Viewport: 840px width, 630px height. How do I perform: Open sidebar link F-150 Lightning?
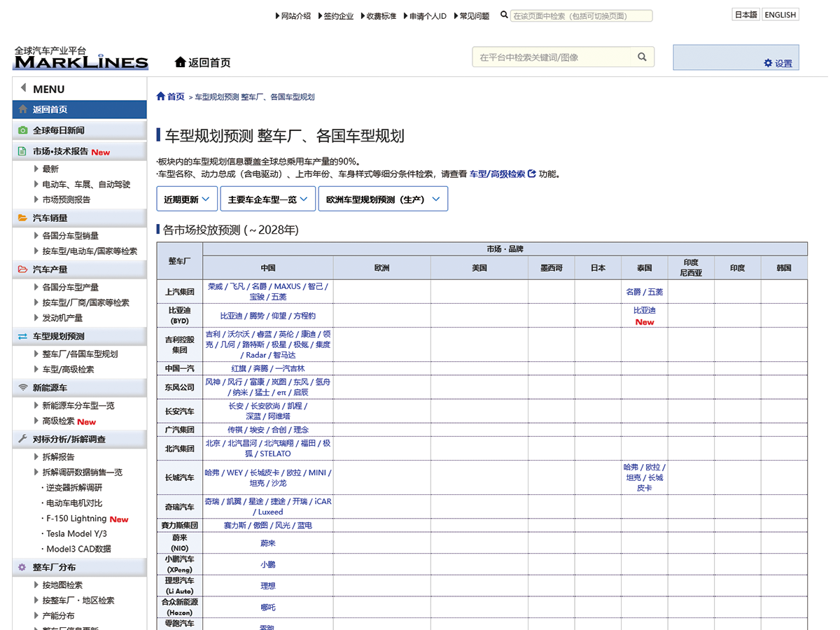[76, 519]
